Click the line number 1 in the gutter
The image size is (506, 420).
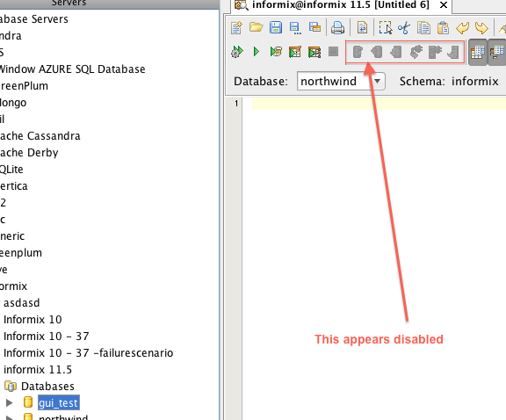tap(236, 104)
